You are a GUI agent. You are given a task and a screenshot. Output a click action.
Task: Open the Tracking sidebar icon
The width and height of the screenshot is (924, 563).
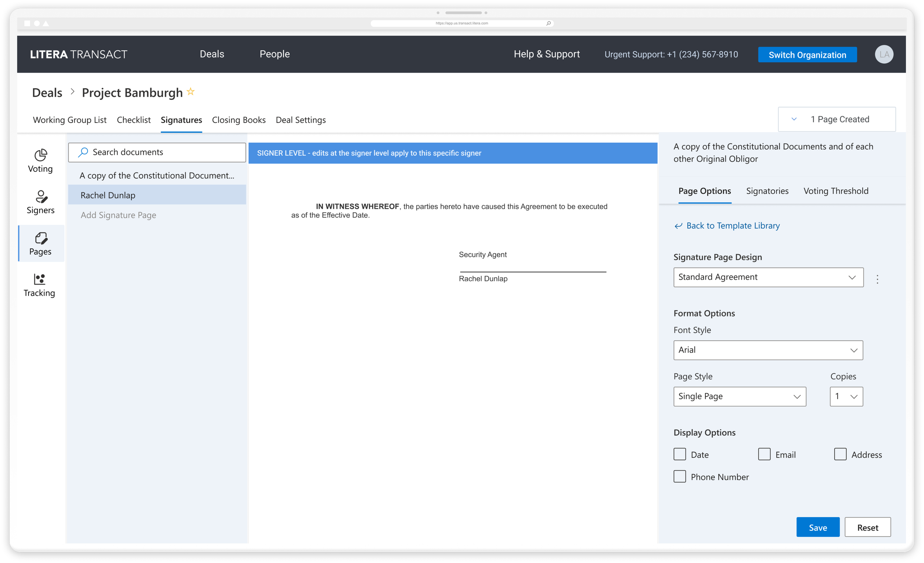40,285
